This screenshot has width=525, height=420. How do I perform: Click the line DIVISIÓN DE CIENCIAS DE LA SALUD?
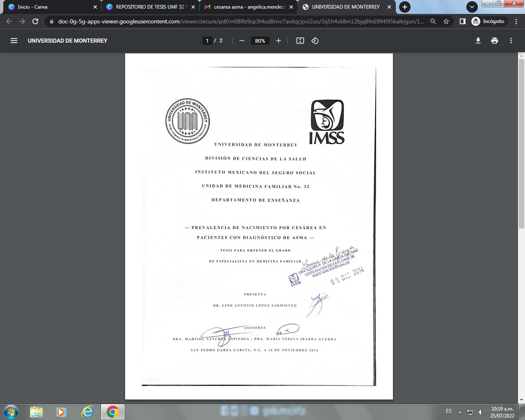256,159
